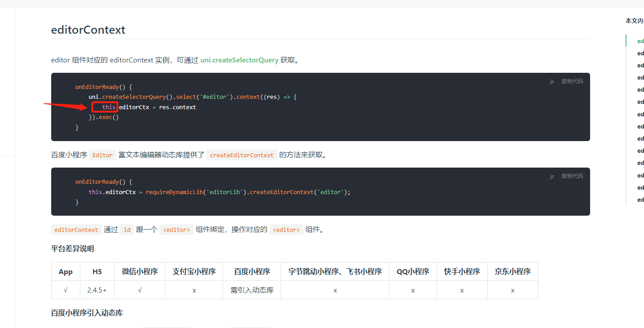Viewport: 644px width, 328px height.
Task: Click the QQ小程序 table header
Action: 413,271
